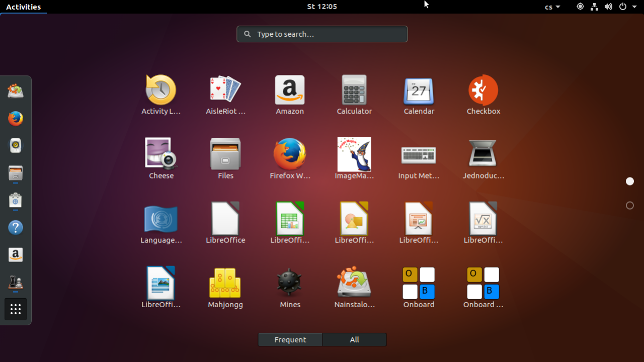The image size is (644, 362).
Task: Launch AisleRiot Solitaire card game
Action: (x=225, y=95)
